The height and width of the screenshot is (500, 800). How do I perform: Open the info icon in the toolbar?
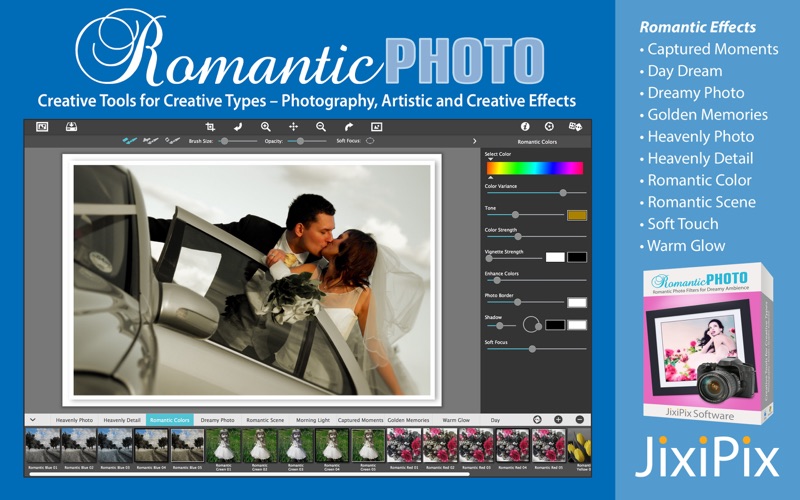click(x=525, y=127)
